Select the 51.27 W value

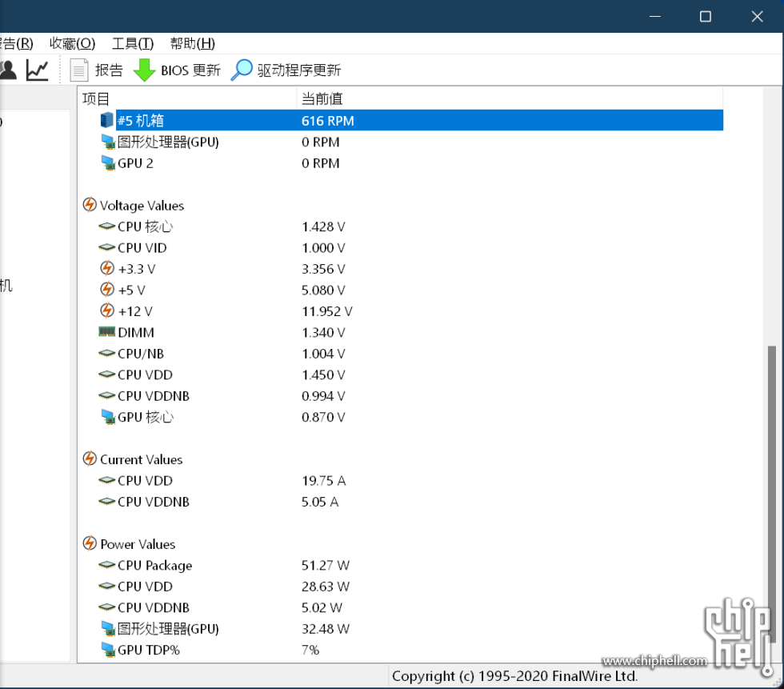[x=326, y=565]
